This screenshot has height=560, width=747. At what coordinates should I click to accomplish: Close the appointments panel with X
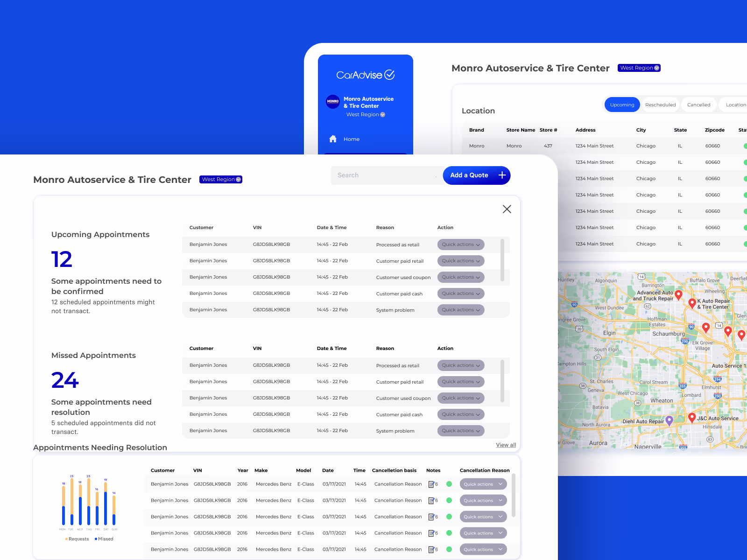[x=507, y=209]
